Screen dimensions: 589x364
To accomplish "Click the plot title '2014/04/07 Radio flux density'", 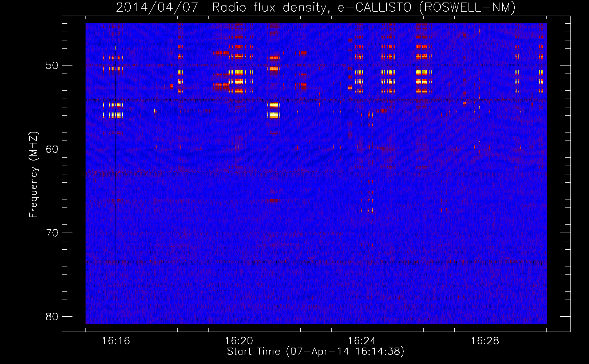I will pos(316,7).
